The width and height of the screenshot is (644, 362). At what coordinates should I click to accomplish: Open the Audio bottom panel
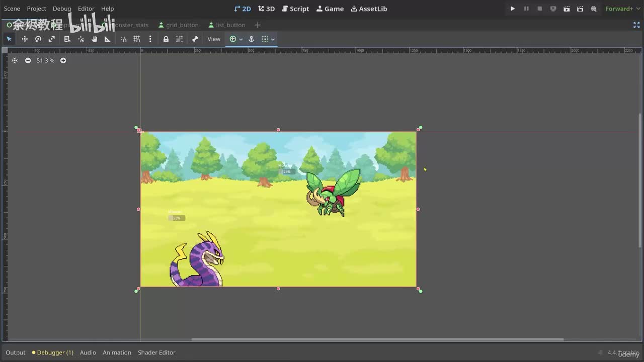coord(88,352)
